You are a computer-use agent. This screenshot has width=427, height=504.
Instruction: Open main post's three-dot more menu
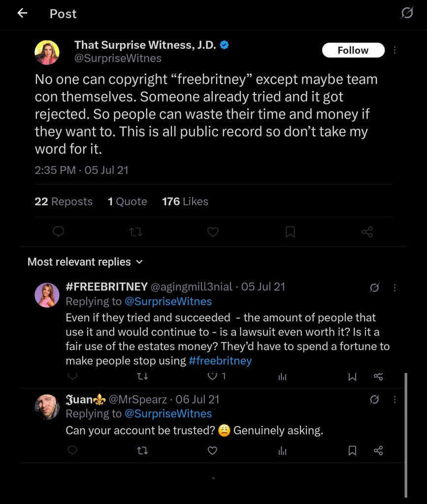tap(394, 50)
